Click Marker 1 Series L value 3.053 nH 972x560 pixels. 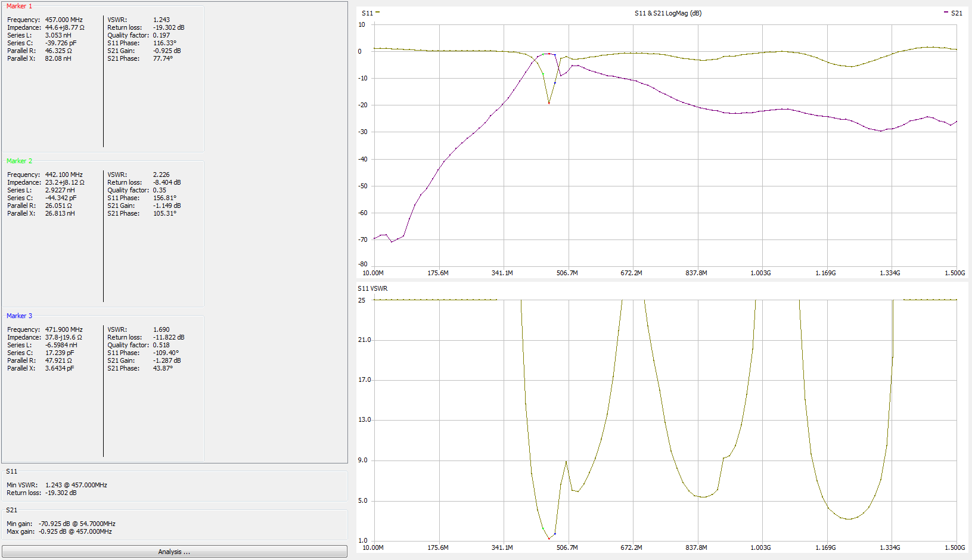tap(58, 35)
